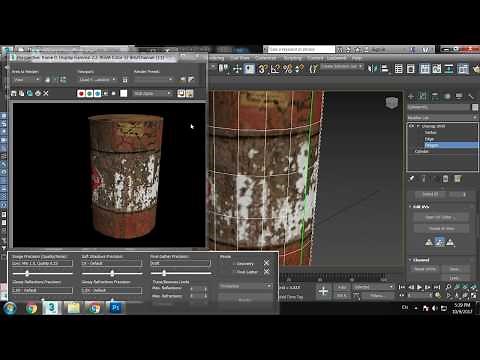Open the Utilities command panel tab
480x360 pixels.
(471, 96)
